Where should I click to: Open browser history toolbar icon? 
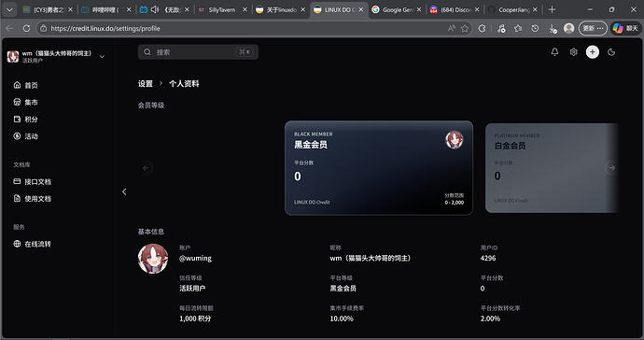click(x=535, y=28)
